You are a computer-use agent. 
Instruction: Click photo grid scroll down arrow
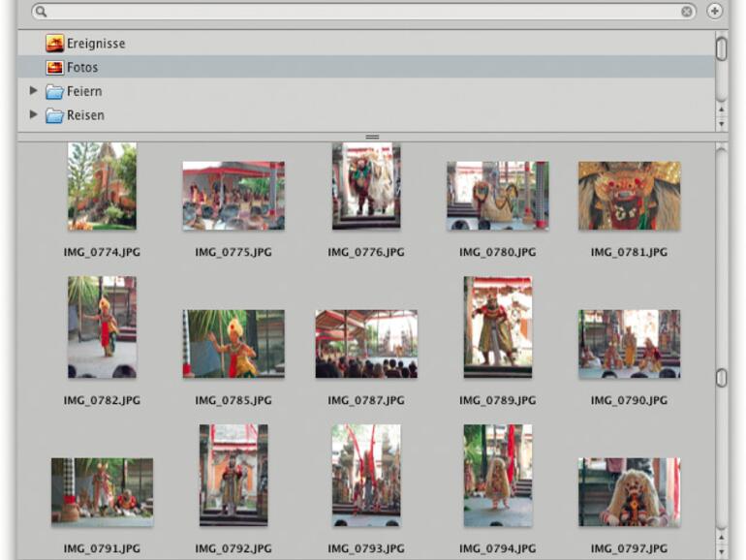pos(721,552)
